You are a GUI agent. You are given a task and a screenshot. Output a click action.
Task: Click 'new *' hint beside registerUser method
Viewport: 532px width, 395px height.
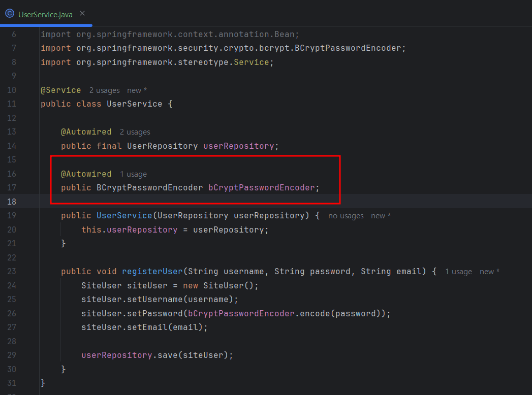[490, 272]
